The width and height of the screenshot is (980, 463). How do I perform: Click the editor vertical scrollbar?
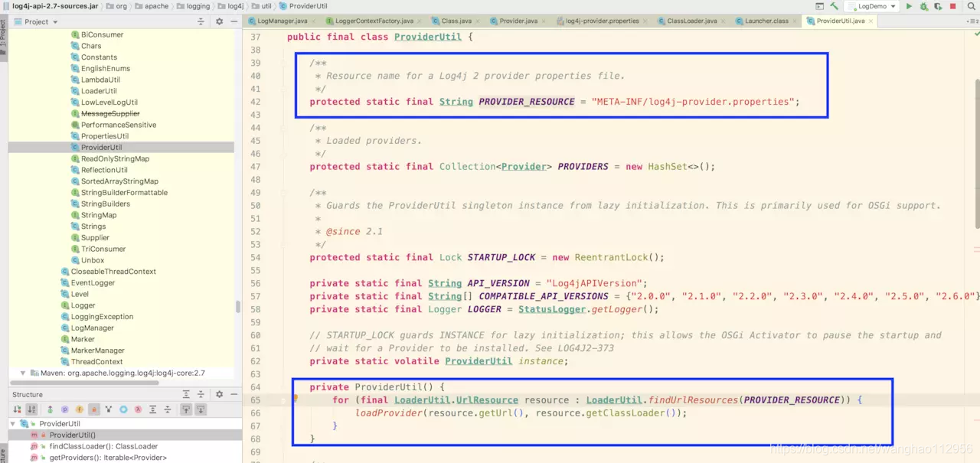click(977, 153)
